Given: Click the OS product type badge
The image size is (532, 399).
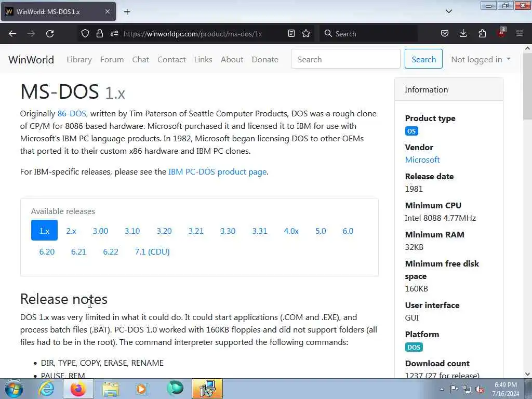Looking at the screenshot, I should point(411,131).
